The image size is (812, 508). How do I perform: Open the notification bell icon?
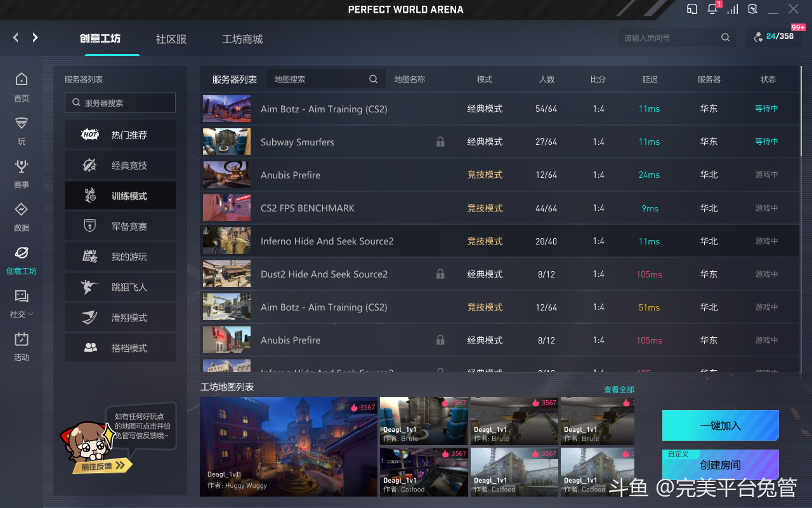click(x=712, y=10)
